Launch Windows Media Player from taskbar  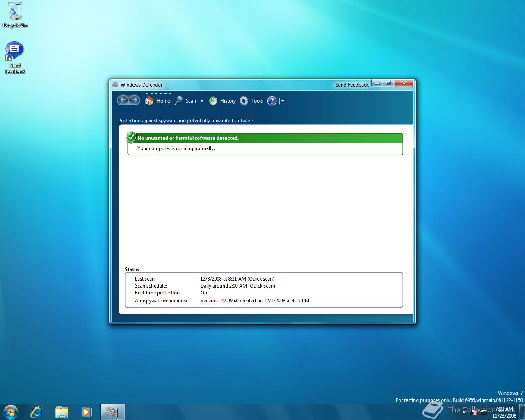click(x=87, y=411)
